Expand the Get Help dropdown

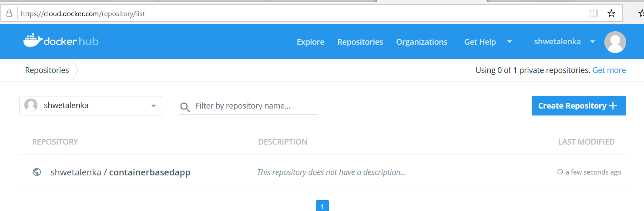(510, 42)
